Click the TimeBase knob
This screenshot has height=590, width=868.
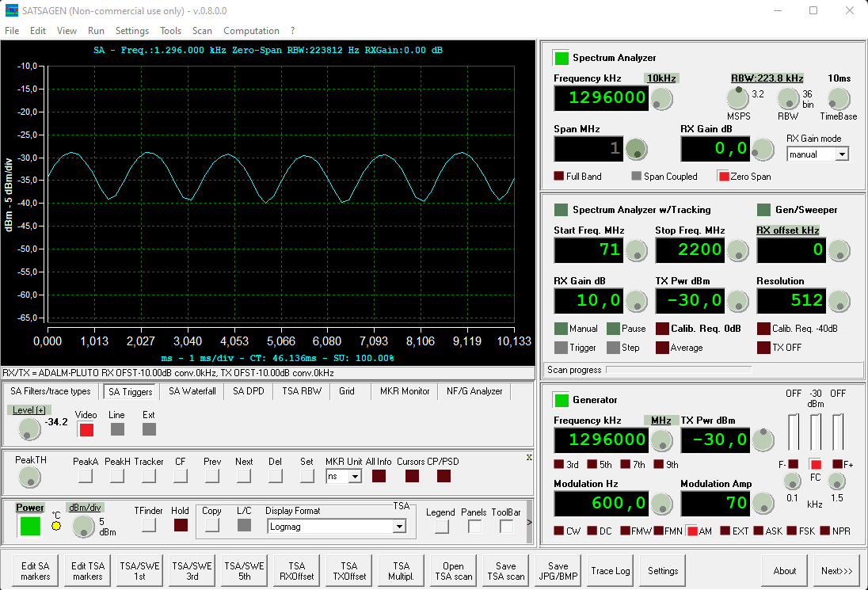click(838, 99)
